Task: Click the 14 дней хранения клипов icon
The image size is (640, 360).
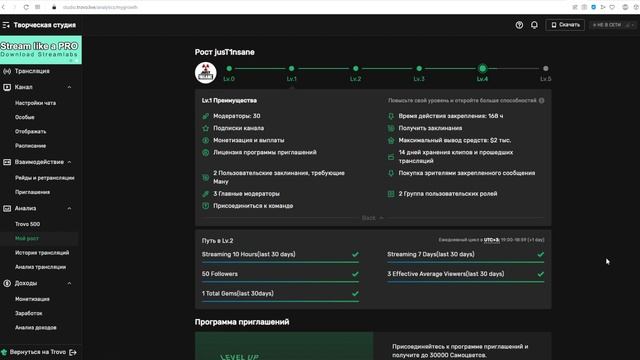Action: pyautogui.click(x=391, y=157)
